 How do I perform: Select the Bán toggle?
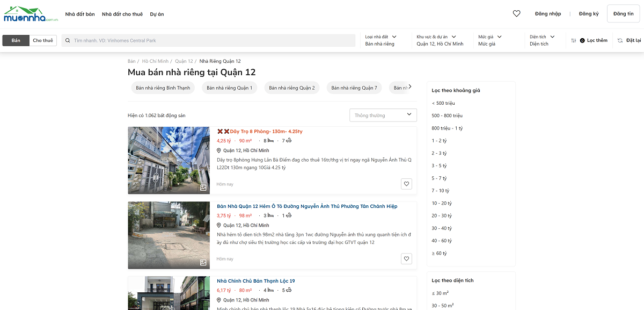click(16, 40)
